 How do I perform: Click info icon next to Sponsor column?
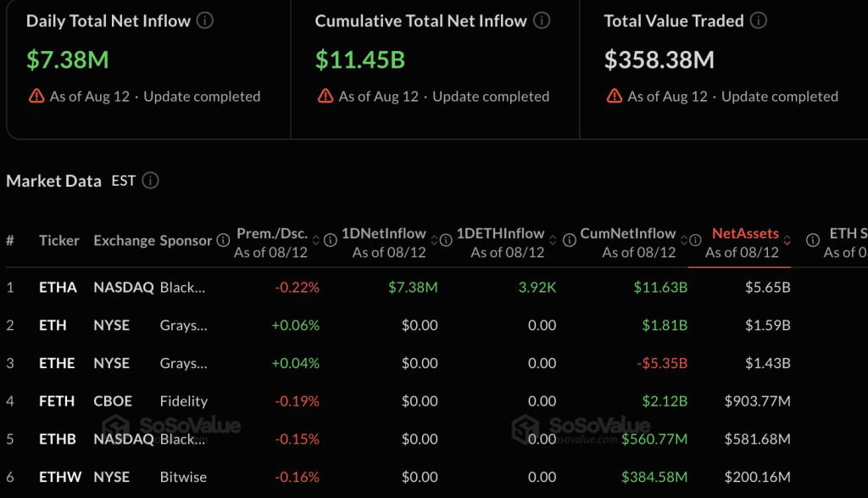click(223, 240)
